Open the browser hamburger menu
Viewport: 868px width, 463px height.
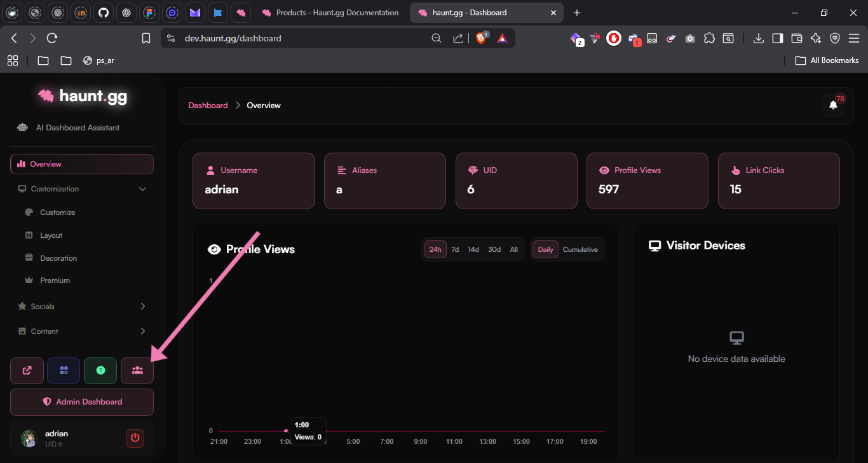click(854, 38)
